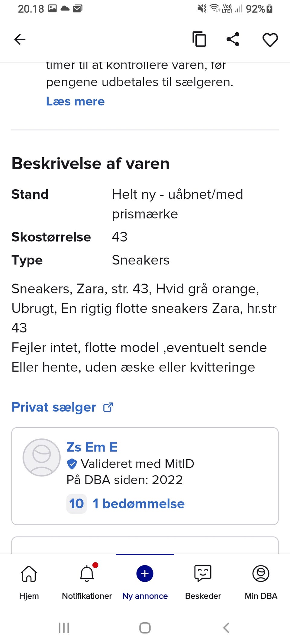Tap the back arrow icon

point(20,39)
